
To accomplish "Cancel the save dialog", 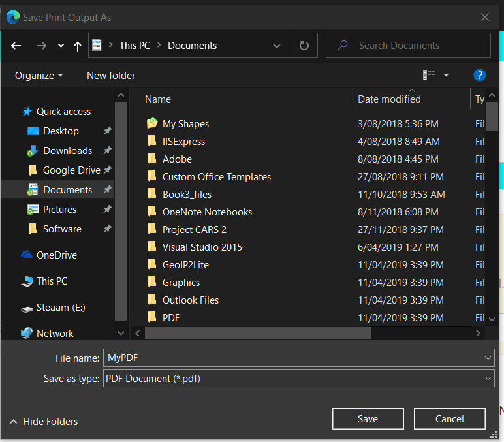I will 449,419.
